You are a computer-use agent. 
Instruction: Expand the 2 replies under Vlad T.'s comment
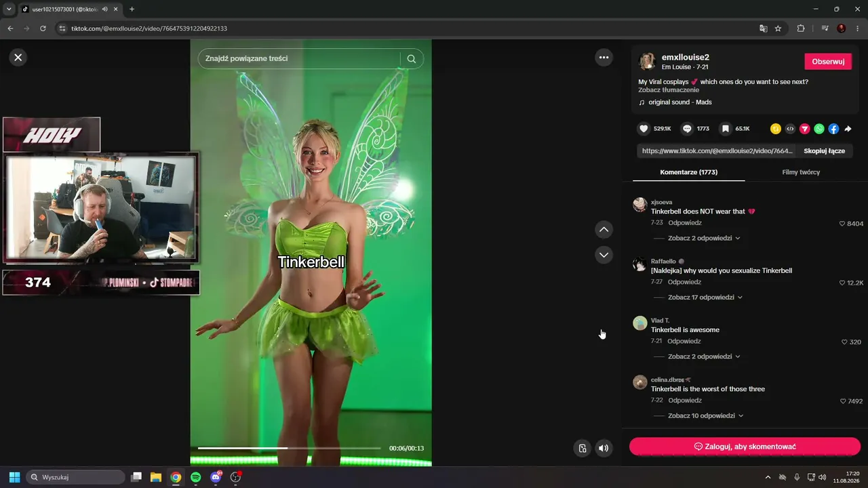pyautogui.click(x=704, y=357)
